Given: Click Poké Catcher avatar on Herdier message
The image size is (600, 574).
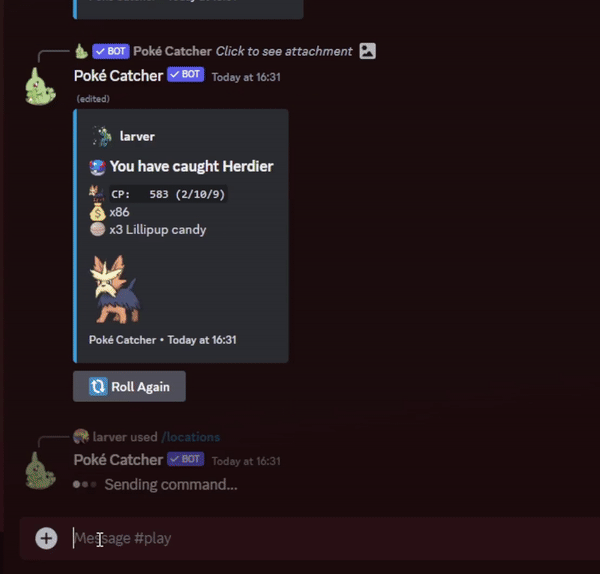Looking at the screenshot, I should (x=40, y=86).
